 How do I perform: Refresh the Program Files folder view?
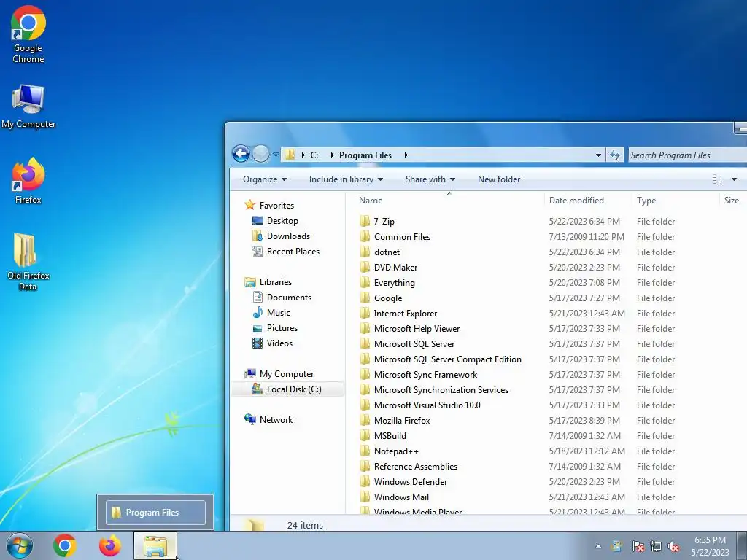pyautogui.click(x=615, y=155)
